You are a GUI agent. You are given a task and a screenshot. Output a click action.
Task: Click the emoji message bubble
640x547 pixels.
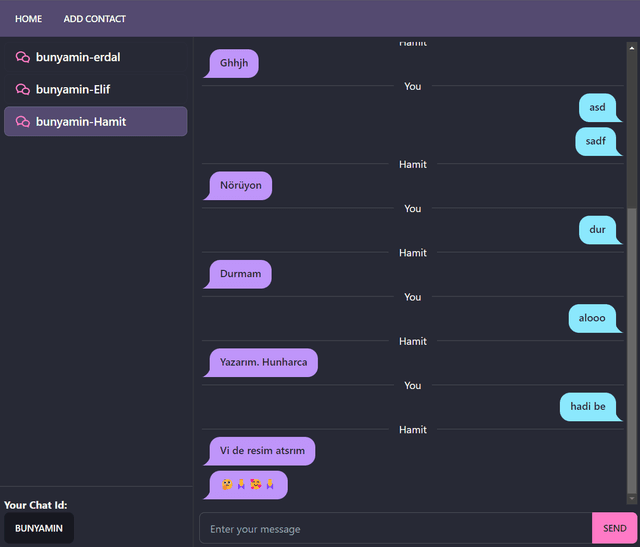(x=246, y=485)
